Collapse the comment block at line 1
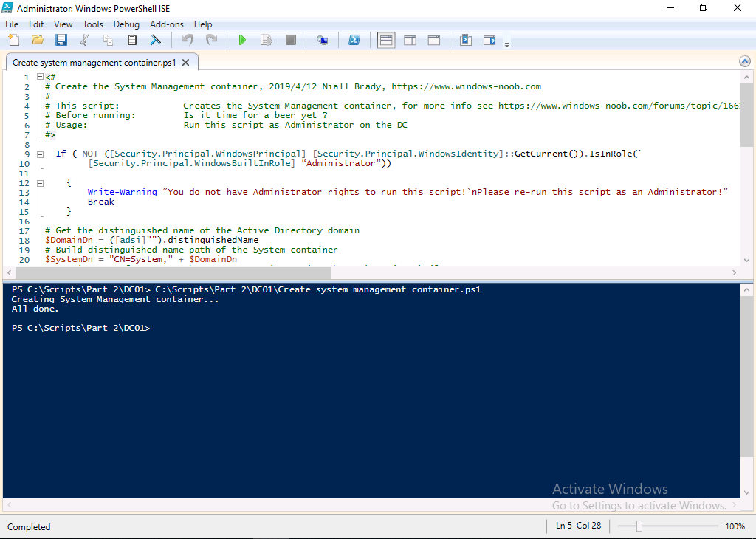This screenshot has height=539, width=756. tap(41, 77)
